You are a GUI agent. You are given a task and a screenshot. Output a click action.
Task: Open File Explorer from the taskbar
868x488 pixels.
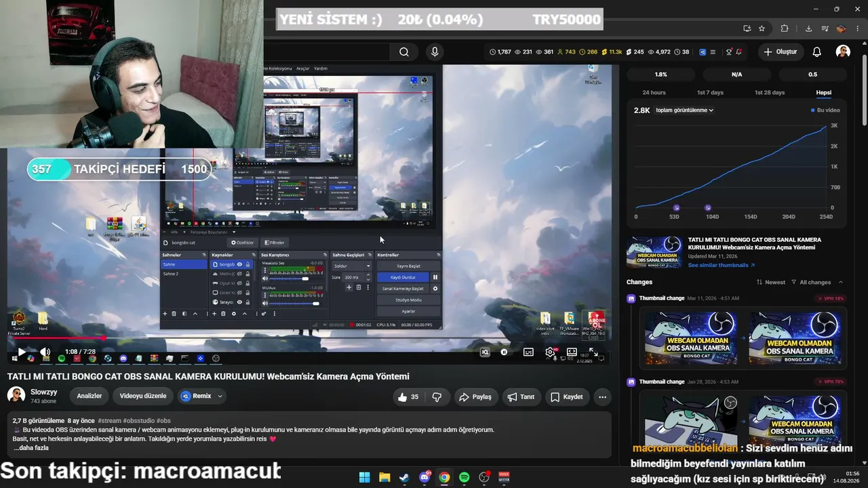384,477
